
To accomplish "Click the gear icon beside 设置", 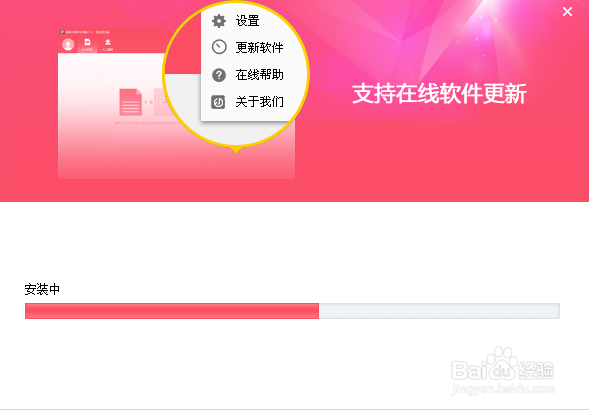I will (219, 21).
